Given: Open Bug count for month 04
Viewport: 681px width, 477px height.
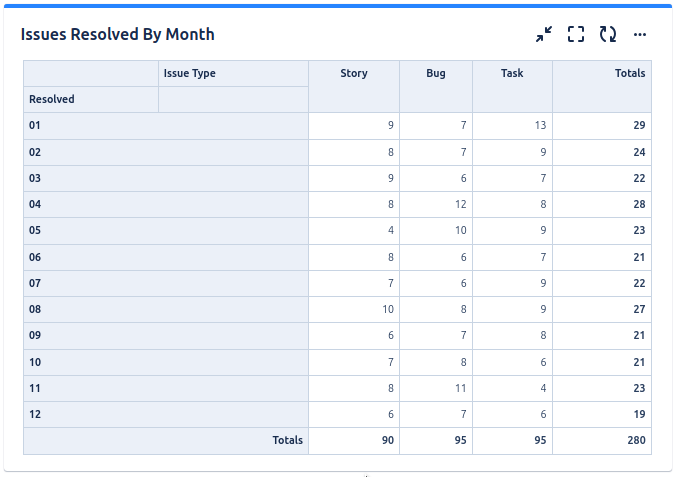Looking at the screenshot, I should [461, 205].
